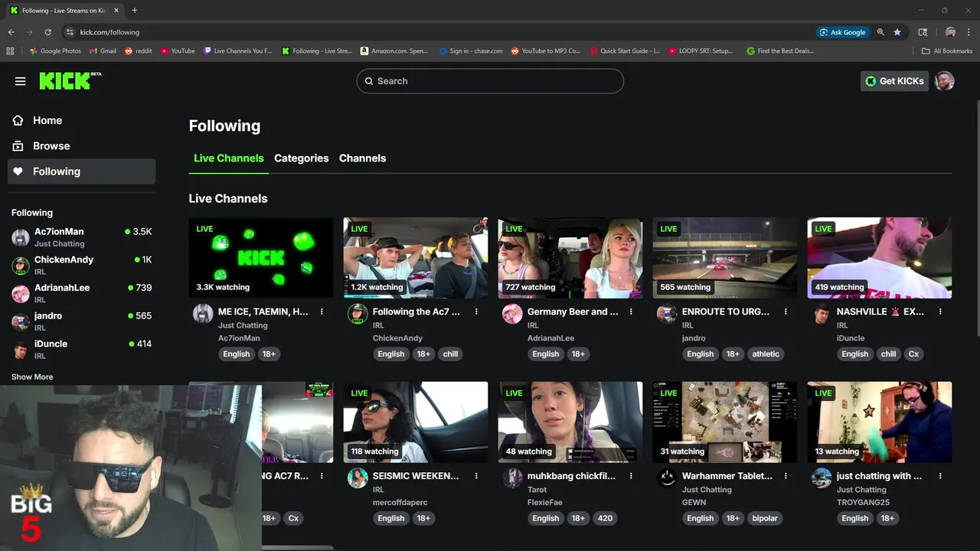Open the green KICK stream thumbnail
The width and height of the screenshot is (980, 551).
click(261, 258)
